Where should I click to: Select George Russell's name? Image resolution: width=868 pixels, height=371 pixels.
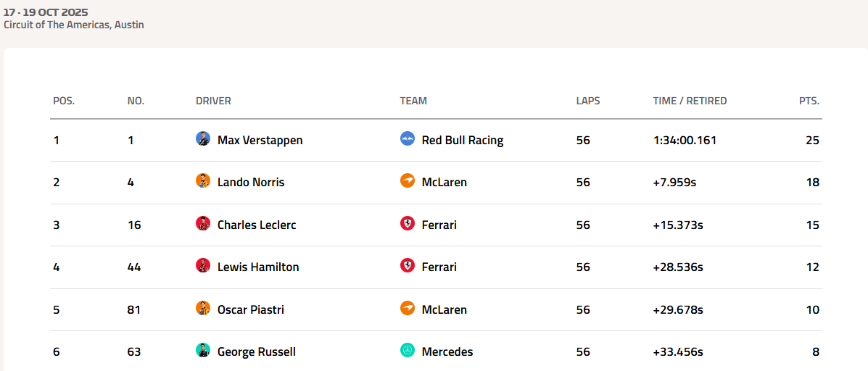(x=256, y=352)
